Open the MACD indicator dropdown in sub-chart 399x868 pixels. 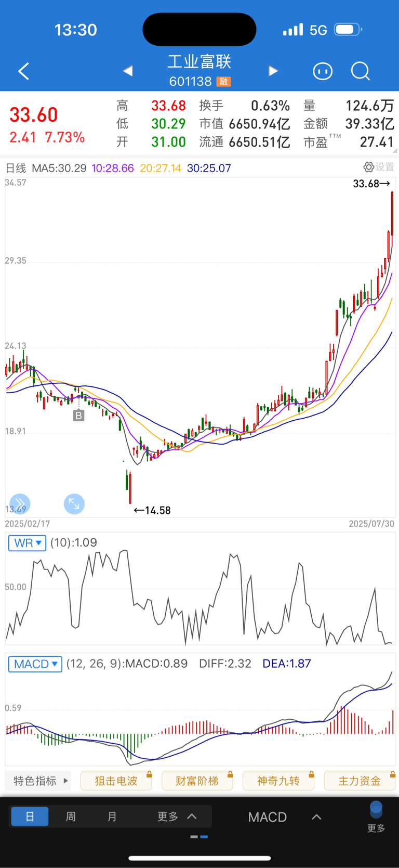(x=35, y=664)
